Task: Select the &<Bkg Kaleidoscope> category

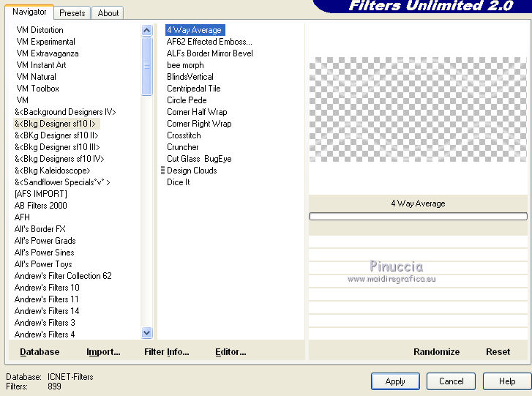Action: tap(52, 171)
